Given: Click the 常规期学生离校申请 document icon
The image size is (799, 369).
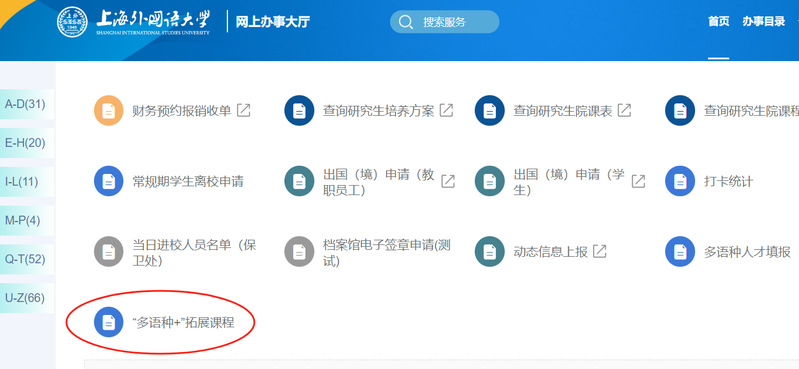Looking at the screenshot, I should click(x=109, y=181).
